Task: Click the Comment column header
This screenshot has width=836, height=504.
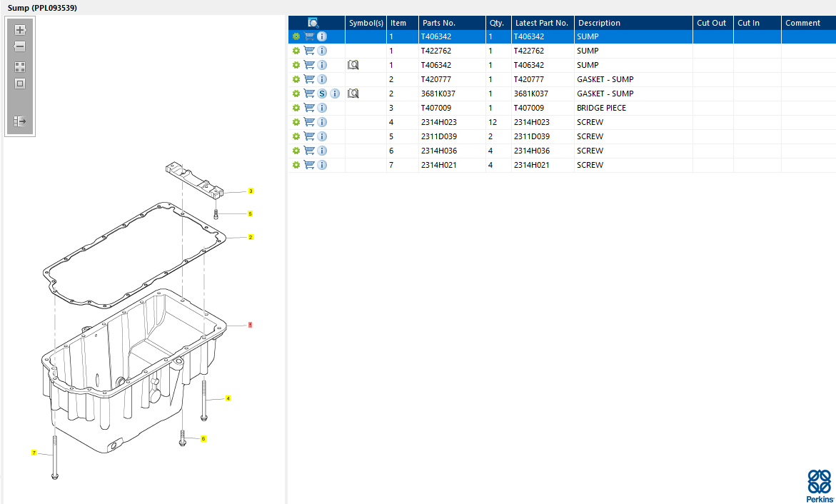Action: coord(808,23)
